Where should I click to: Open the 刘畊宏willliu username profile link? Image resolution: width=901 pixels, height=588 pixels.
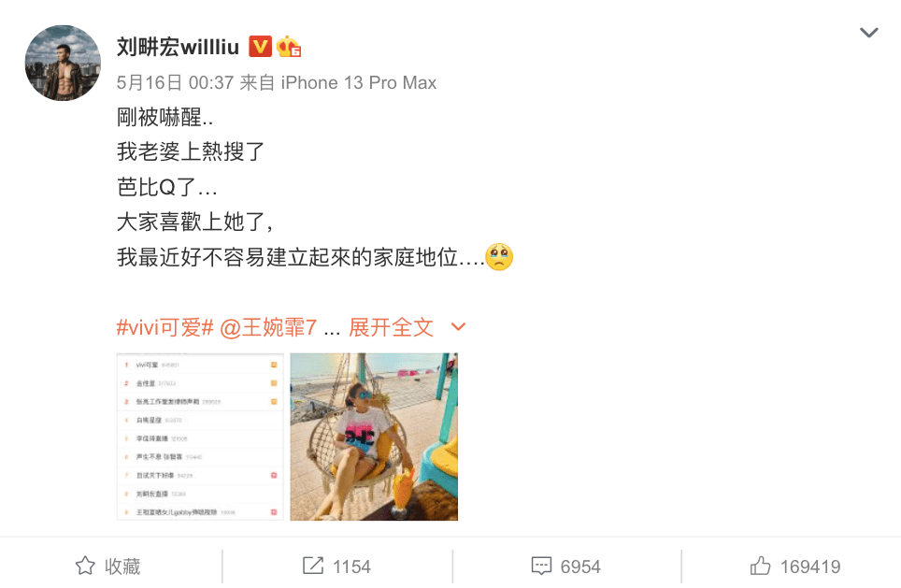click(x=178, y=47)
